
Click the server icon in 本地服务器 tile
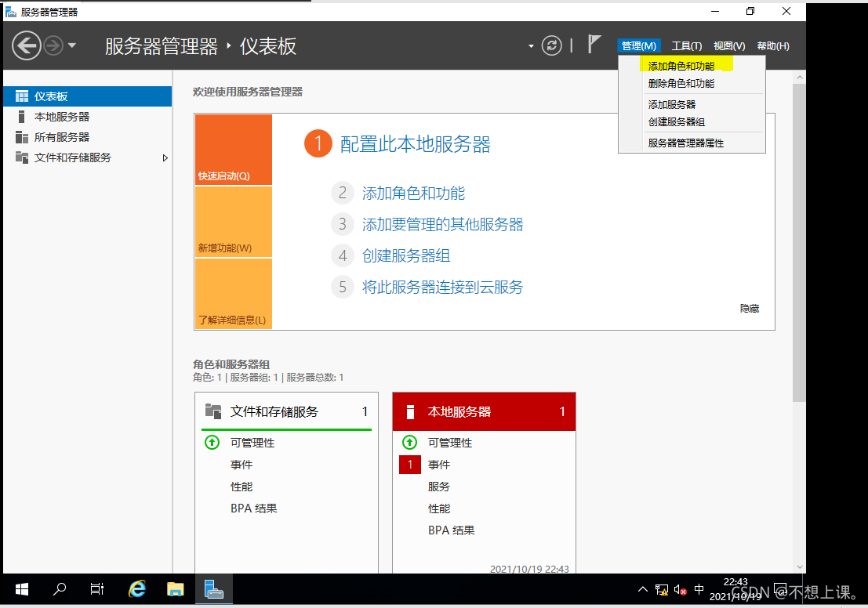point(410,411)
